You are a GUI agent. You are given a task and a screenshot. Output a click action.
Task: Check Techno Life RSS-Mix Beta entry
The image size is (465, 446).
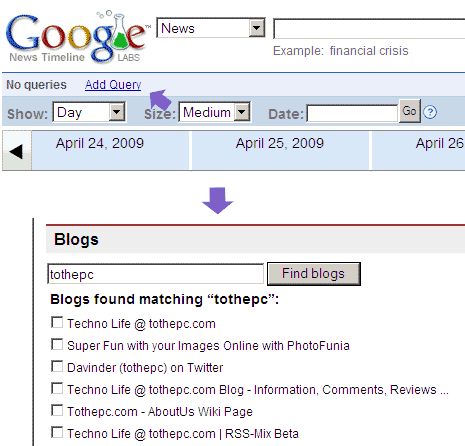coord(57,432)
